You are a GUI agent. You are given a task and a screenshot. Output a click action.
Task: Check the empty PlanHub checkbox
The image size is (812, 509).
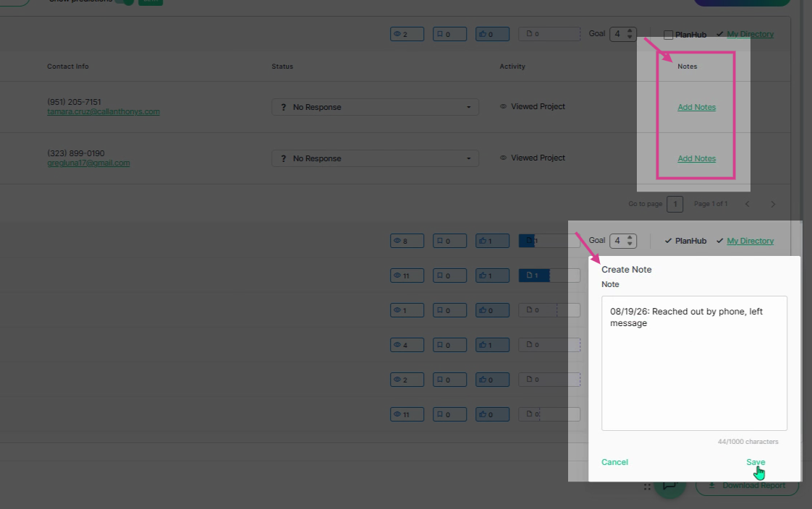(x=669, y=35)
